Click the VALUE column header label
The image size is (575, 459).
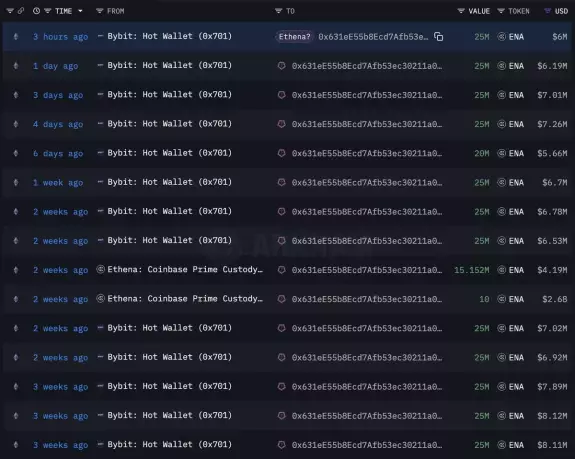pos(479,11)
